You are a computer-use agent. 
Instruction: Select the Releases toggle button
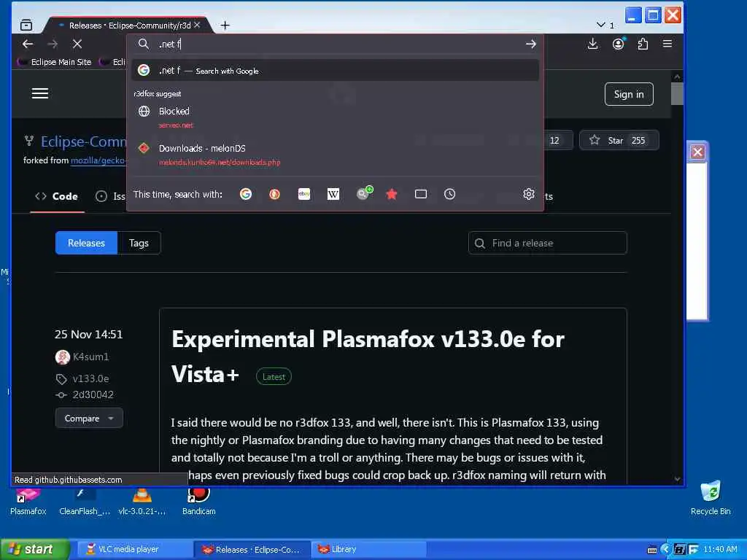click(x=86, y=243)
